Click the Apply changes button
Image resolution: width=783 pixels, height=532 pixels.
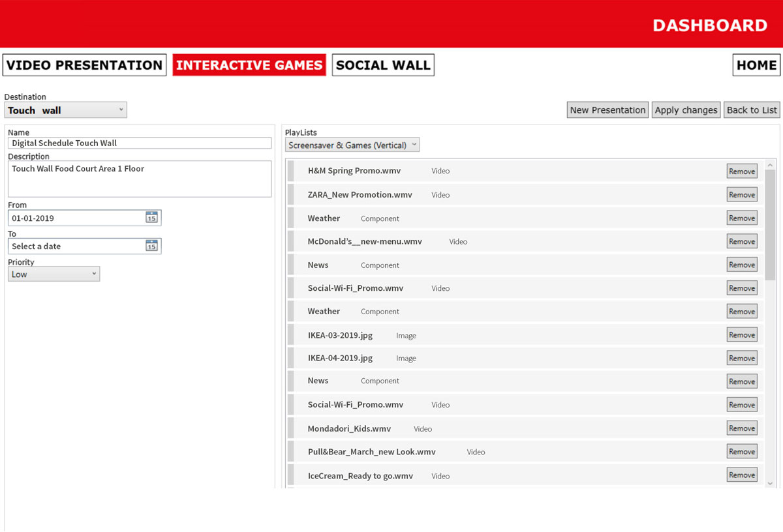coord(686,110)
